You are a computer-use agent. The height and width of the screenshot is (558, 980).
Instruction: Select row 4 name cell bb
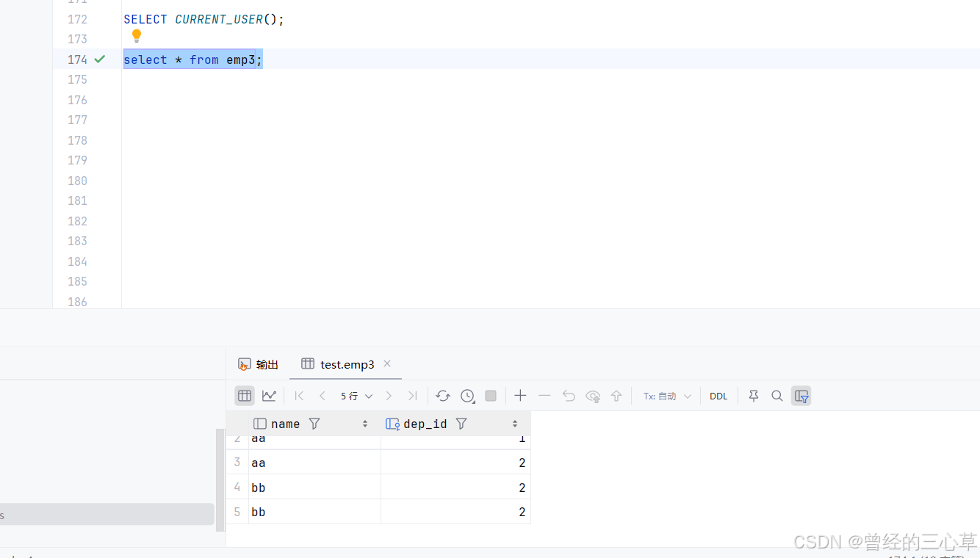click(314, 488)
